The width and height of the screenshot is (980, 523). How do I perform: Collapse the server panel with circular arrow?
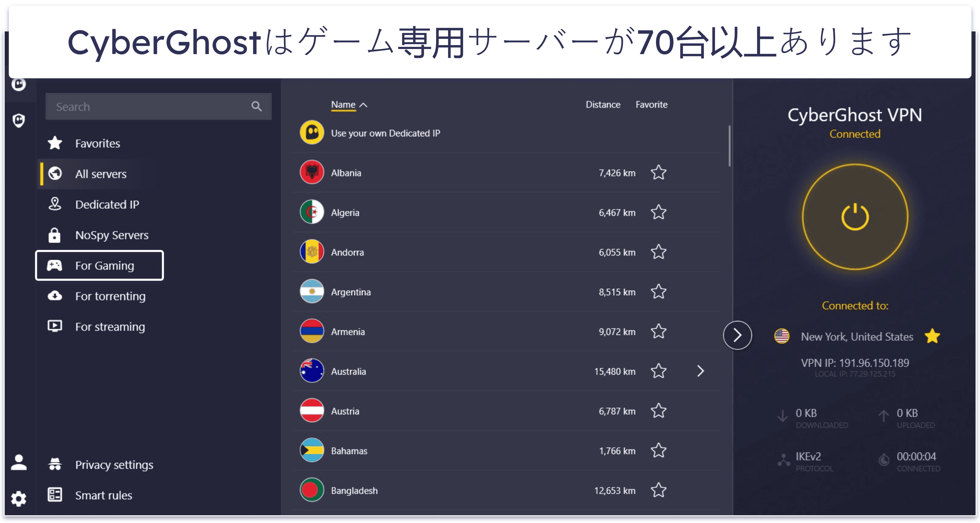(737, 335)
